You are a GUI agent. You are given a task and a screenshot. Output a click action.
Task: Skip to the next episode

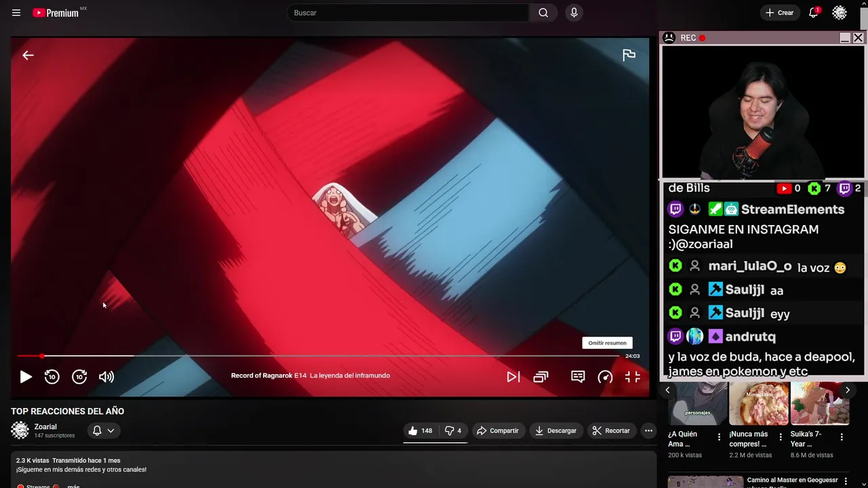click(x=513, y=377)
